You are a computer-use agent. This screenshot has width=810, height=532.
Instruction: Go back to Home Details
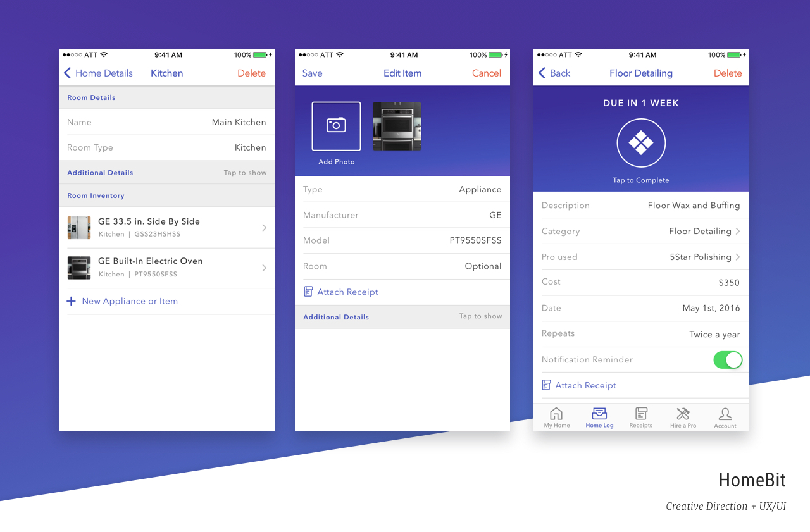(98, 73)
